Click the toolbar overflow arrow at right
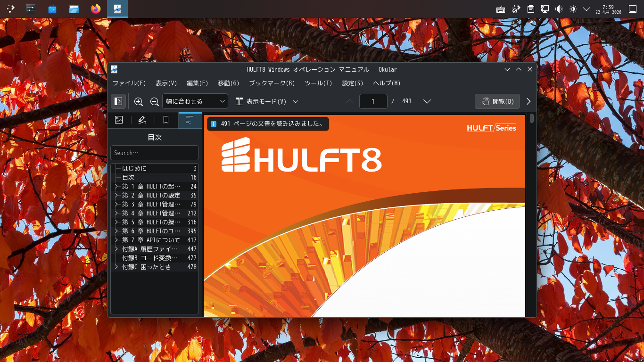Viewport: 644px width, 362px height. point(528,101)
